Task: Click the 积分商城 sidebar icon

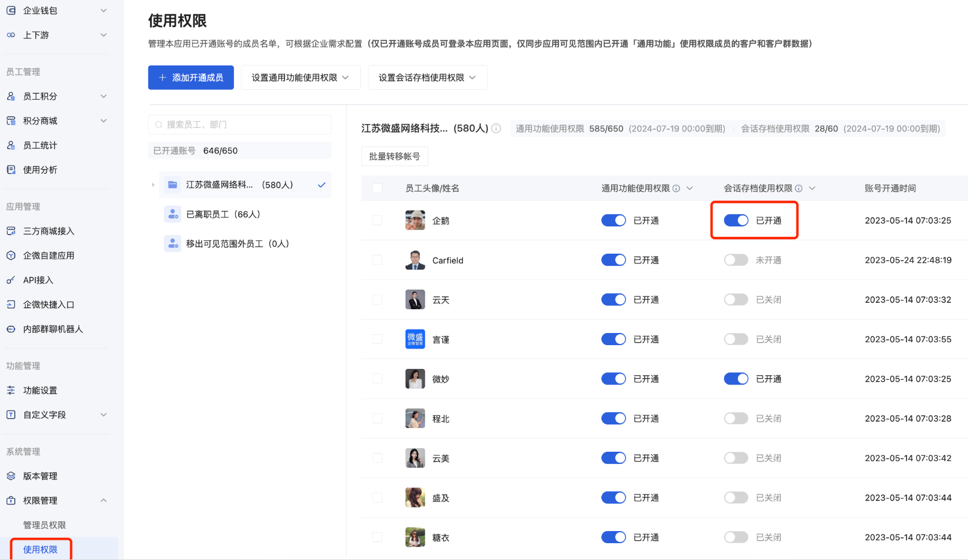Action: pos(11,120)
